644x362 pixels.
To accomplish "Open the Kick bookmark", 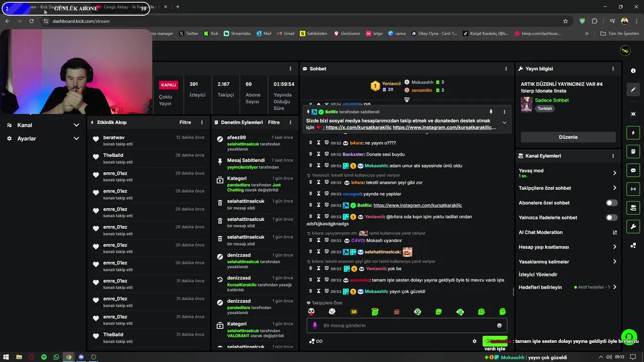I will (x=210, y=34).
